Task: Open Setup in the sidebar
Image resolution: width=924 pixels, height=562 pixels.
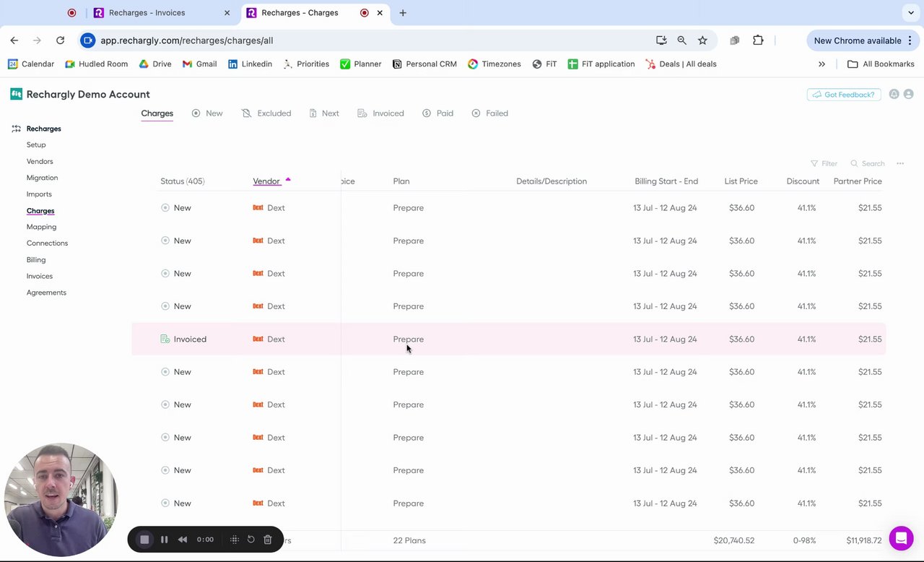Action: (x=36, y=144)
